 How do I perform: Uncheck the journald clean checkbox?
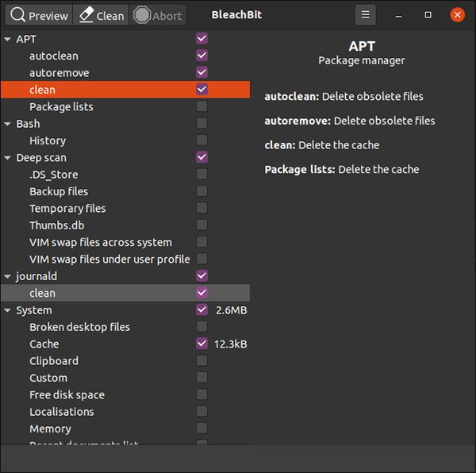[202, 293]
